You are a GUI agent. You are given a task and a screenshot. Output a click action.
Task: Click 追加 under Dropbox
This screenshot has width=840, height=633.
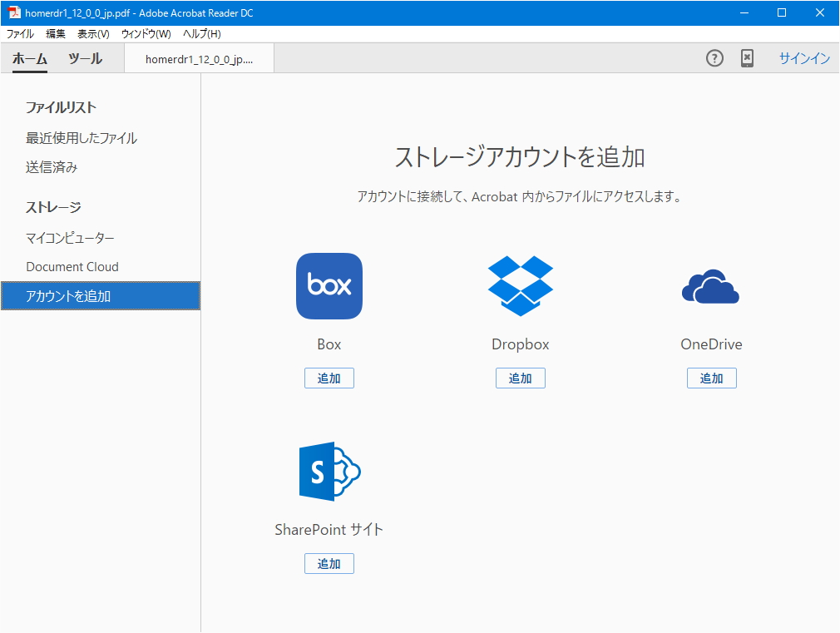[521, 378]
